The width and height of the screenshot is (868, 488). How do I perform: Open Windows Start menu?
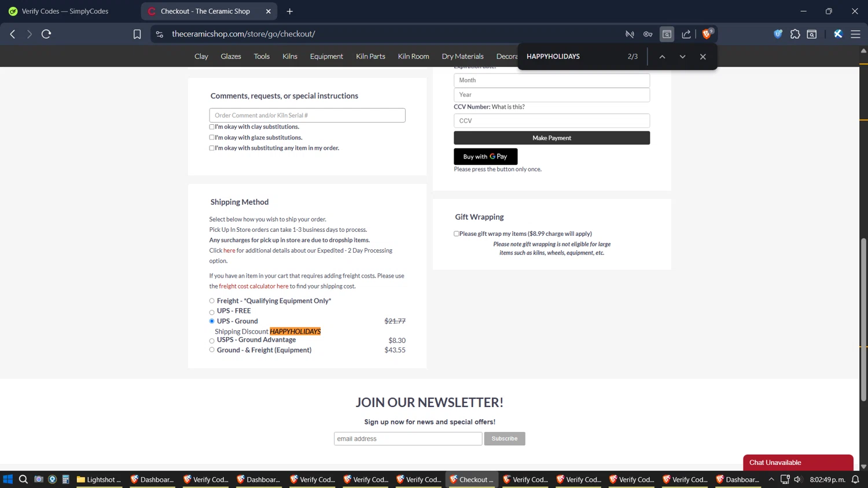(x=8, y=479)
